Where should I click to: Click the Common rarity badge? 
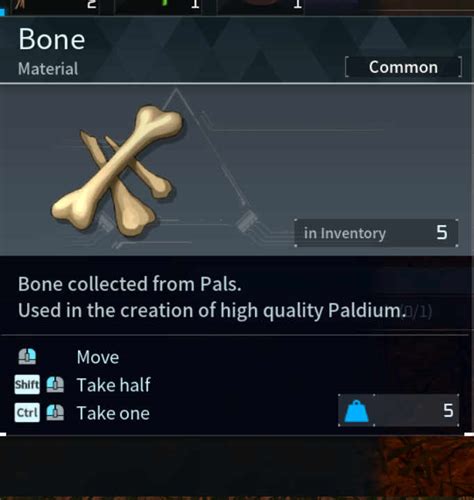click(403, 67)
